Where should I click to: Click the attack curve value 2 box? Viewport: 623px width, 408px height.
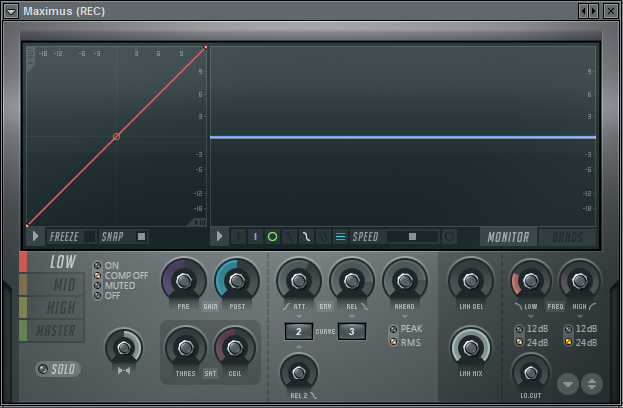(299, 331)
